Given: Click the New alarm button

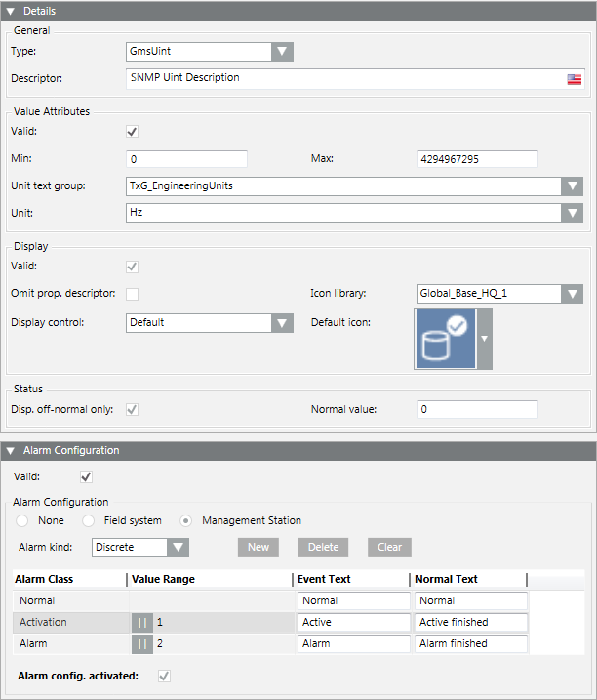Looking at the screenshot, I should point(259,548).
